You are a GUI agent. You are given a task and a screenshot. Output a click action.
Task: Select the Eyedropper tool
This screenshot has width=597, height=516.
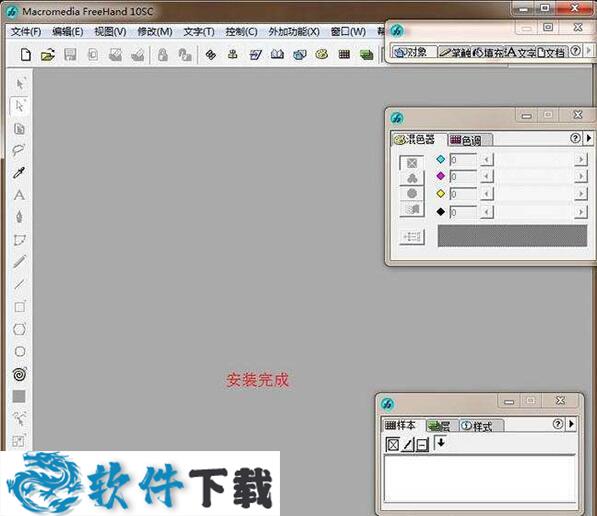[19, 173]
